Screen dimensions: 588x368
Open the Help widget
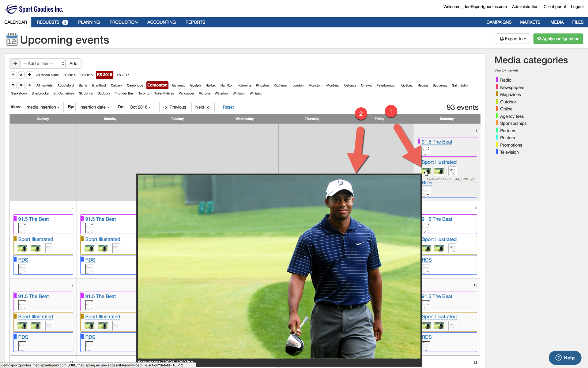point(565,358)
